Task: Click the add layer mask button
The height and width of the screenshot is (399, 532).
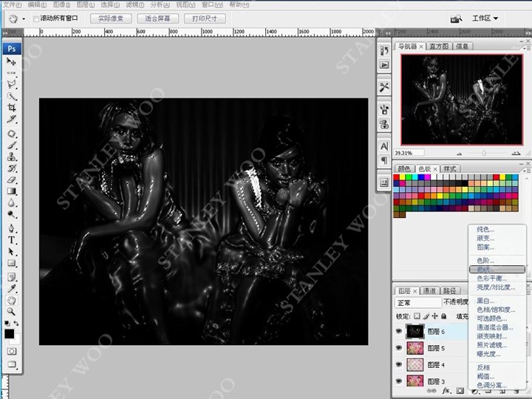Action: point(460,391)
